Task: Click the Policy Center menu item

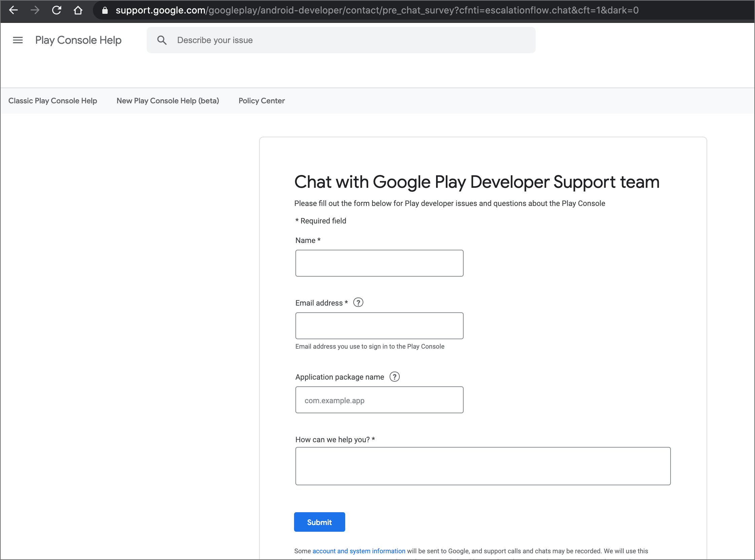Action: click(262, 101)
